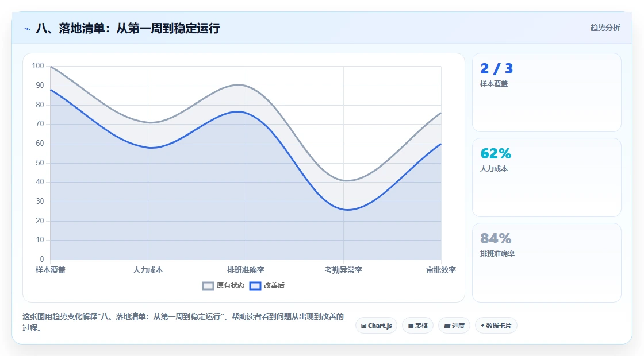
Task: Click the gray 原有状态 legend color box
Action: point(208,286)
